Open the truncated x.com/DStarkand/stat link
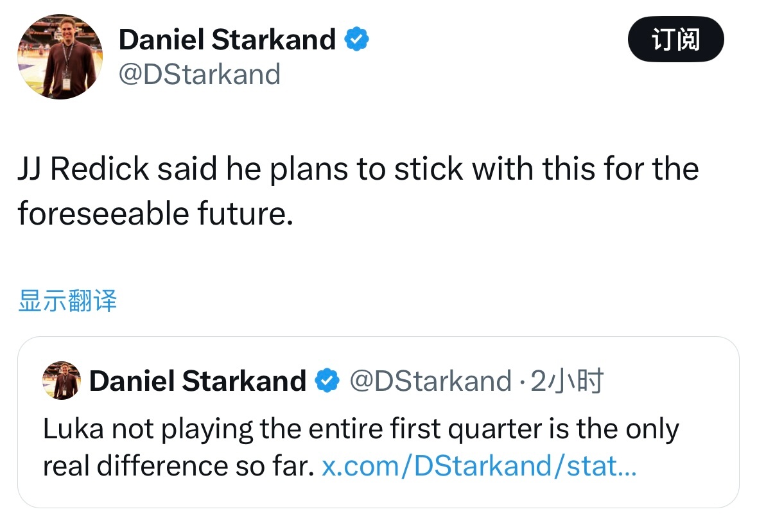The image size is (757, 532). pyautogui.click(x=478, y=466)
